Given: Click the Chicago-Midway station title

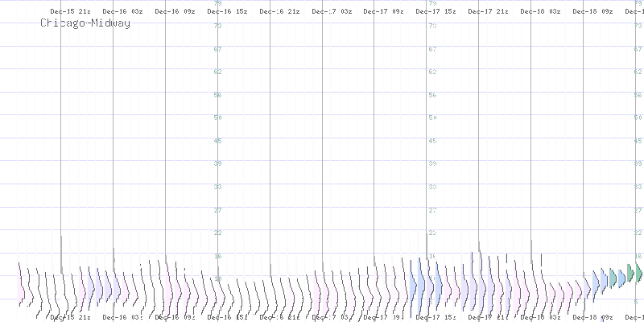Looking at the screenshot, I should [85, 23].
